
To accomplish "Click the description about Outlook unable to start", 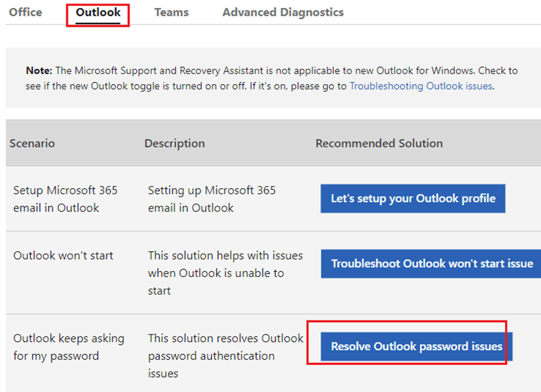I will [225, 272].
